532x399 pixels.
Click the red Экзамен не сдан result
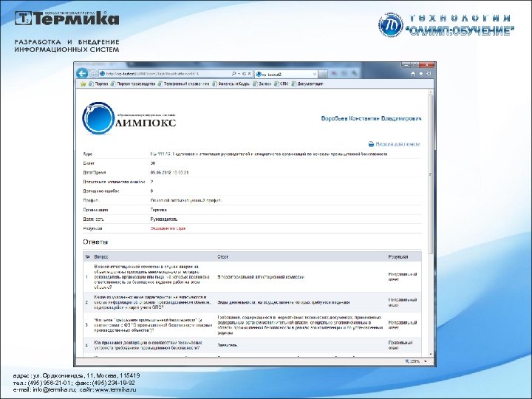pos(168,228)
